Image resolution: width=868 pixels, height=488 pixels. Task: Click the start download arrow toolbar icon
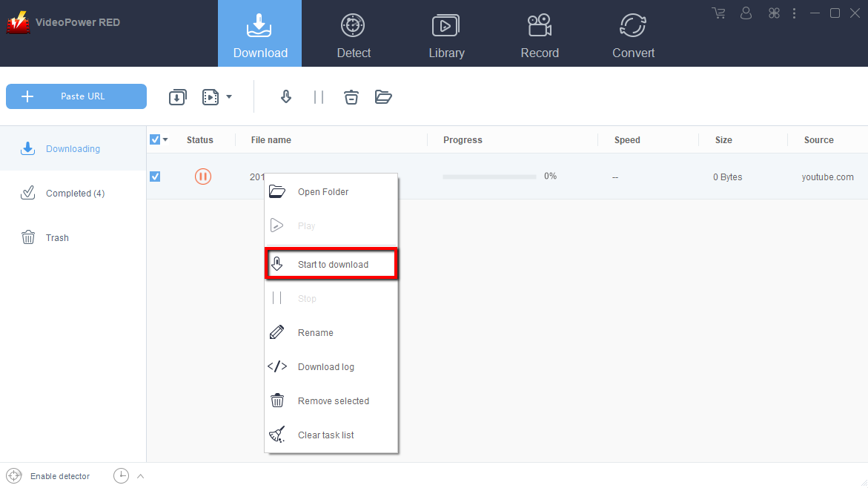tap(286, 96)
